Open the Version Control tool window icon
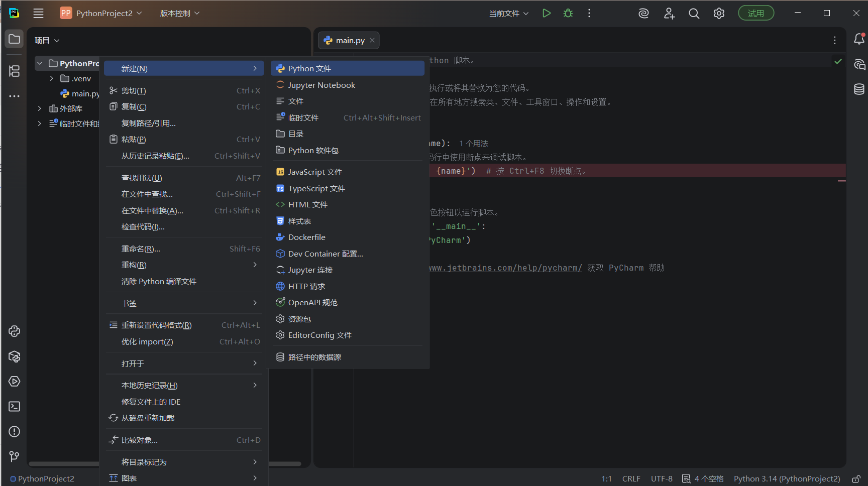Image resolution: width=868 pixels, height=486 pixels. [14, 456]
